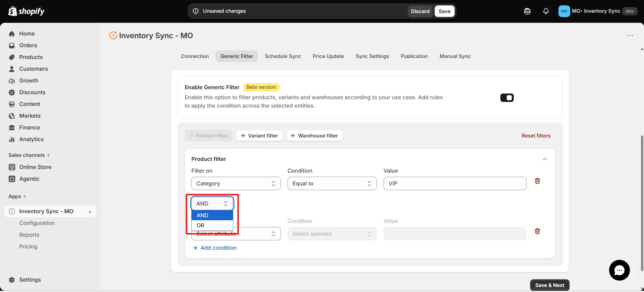This screenshot has width=644, height=292.
Task: Expand the Apps section
Action: coord(17,196)
